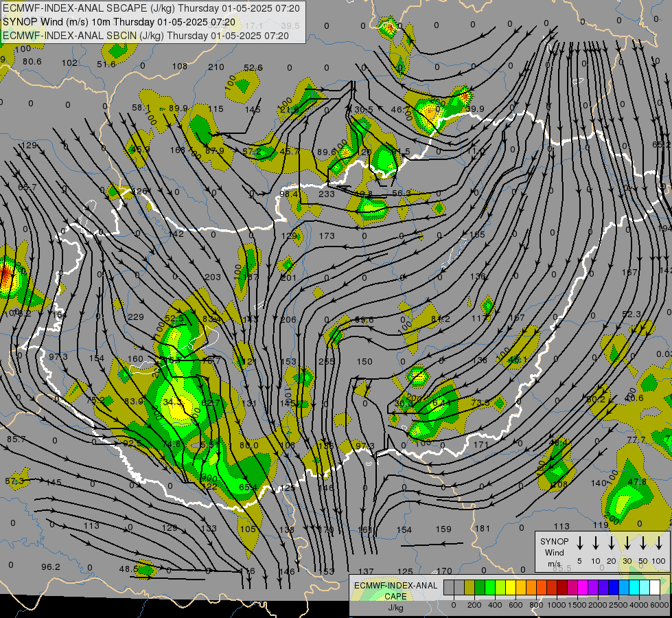Click the map value '52.3'

tap(632, 314)
